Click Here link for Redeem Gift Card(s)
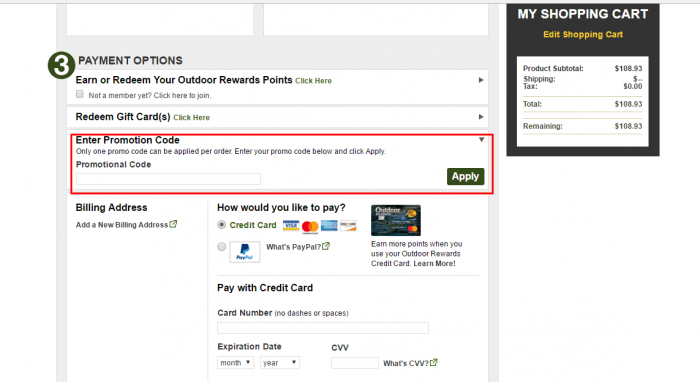The width and height of the screenshot is (700, 382). pos(192,117)
